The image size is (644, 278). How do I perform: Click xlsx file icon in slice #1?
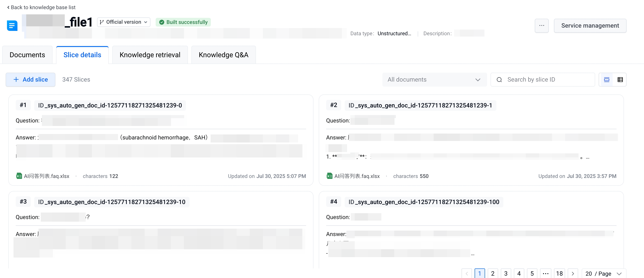(19, 176)
